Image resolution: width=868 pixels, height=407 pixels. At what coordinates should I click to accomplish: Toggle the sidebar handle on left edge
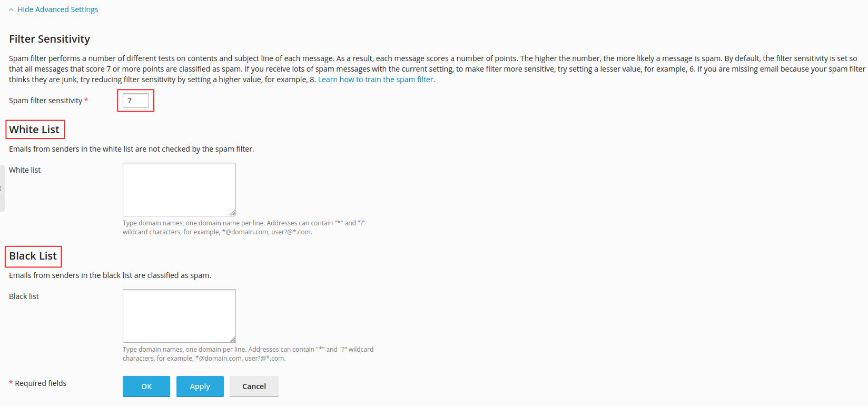pos(2,188)
